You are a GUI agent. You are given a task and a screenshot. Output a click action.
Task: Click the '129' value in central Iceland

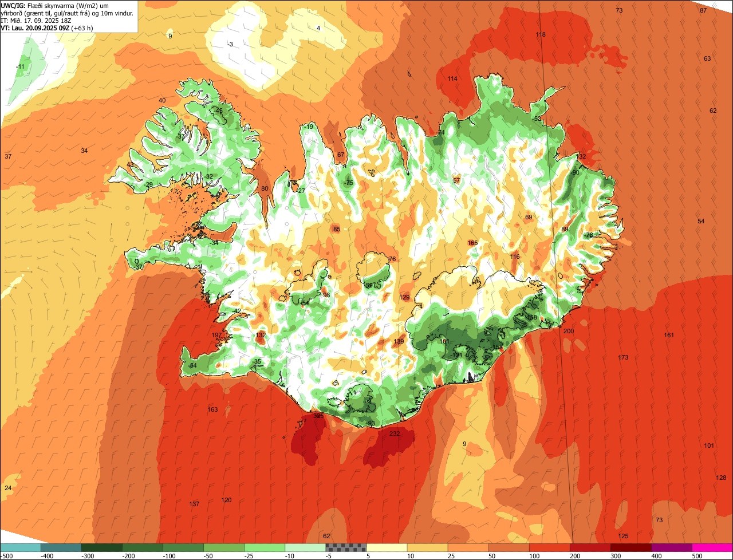pyautogui.click(x=405, y=297)
